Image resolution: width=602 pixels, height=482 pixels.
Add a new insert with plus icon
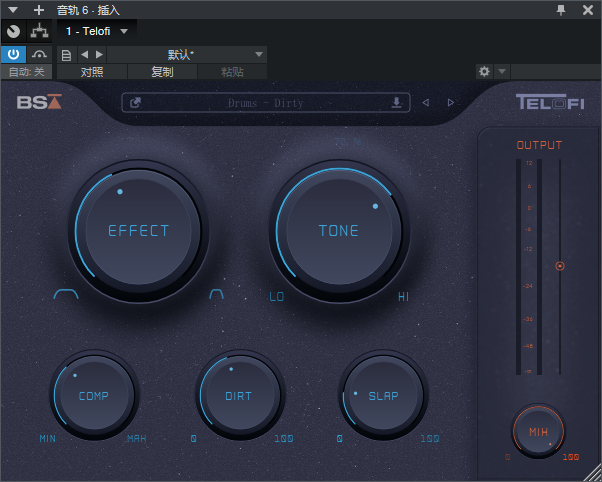coord(39,10)
